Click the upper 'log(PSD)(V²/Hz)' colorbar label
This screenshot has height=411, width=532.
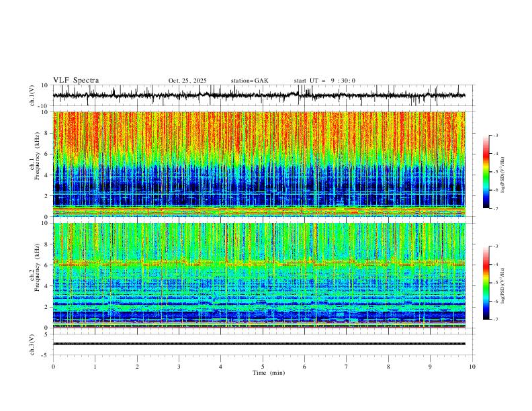502,175
